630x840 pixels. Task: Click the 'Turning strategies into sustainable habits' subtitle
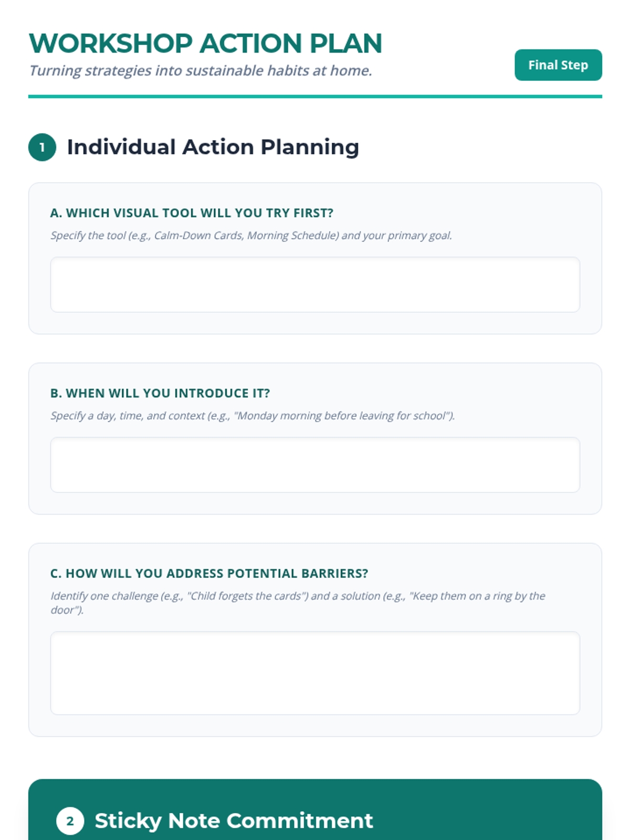tap(201, 71)
